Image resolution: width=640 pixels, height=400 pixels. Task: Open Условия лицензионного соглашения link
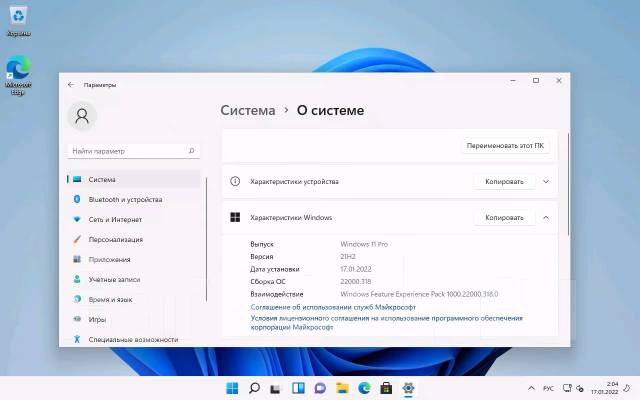pos(387,322)
